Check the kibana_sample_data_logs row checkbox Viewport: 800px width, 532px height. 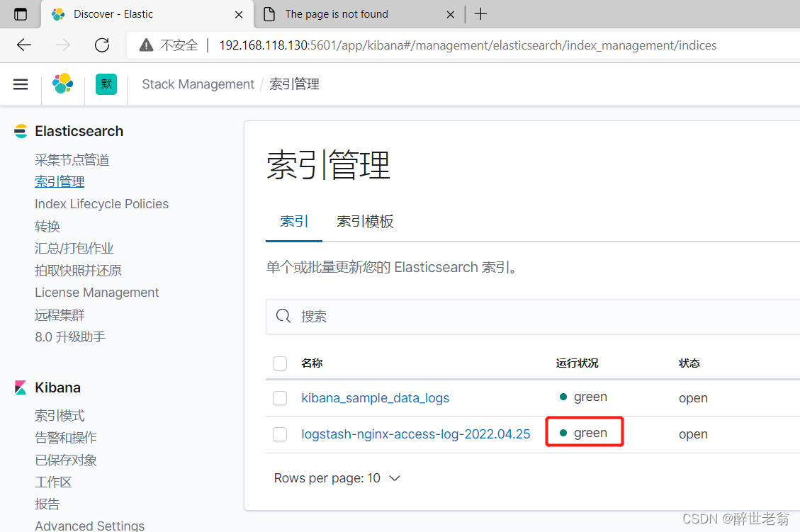[280, 398]
